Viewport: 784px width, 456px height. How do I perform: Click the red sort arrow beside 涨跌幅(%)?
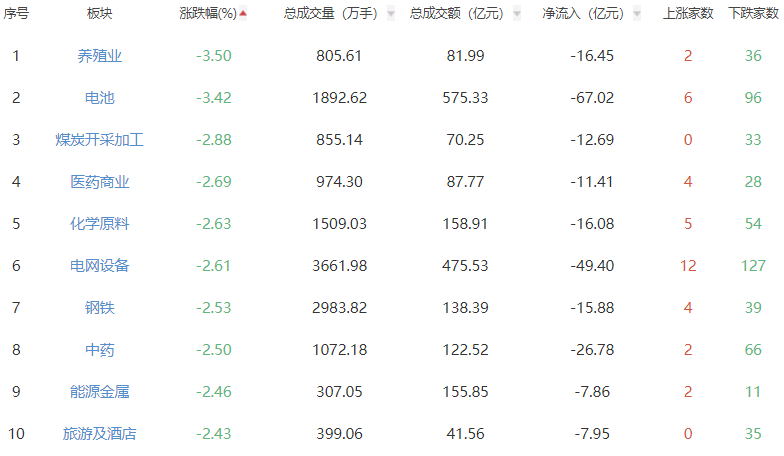click(243, 14)
